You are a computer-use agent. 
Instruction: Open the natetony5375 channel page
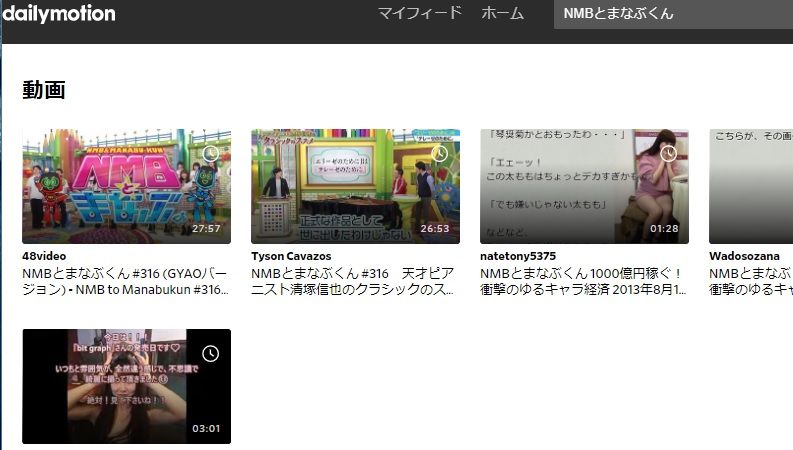tap(518, 256)
